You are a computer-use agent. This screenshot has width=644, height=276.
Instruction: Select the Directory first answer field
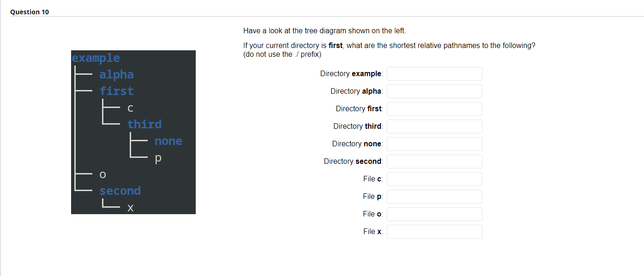pyautogui.click(x=434, y=109)
